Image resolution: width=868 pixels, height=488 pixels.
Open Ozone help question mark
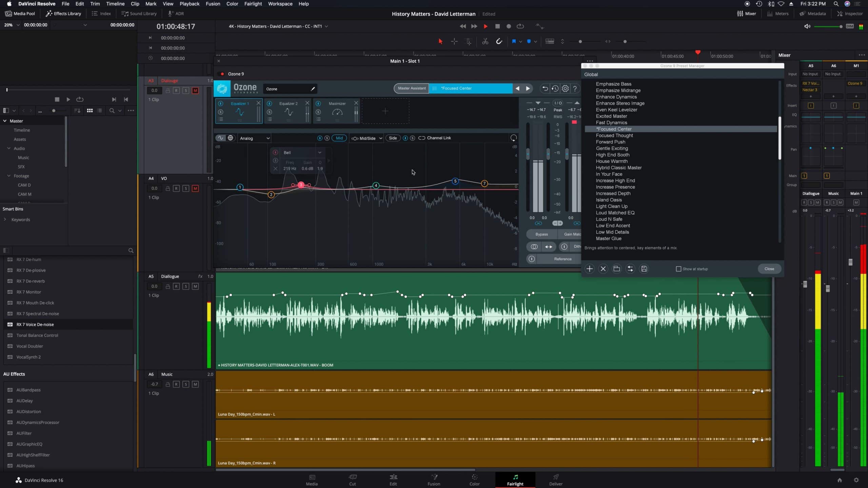pyautogui.click(x=575, y=88)
